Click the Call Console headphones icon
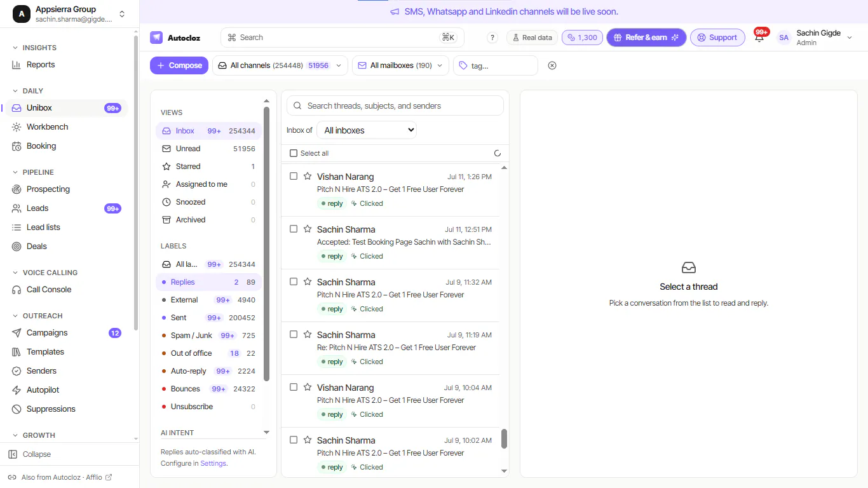Screen dimensions: 868x488 click(x=17, y=290)
